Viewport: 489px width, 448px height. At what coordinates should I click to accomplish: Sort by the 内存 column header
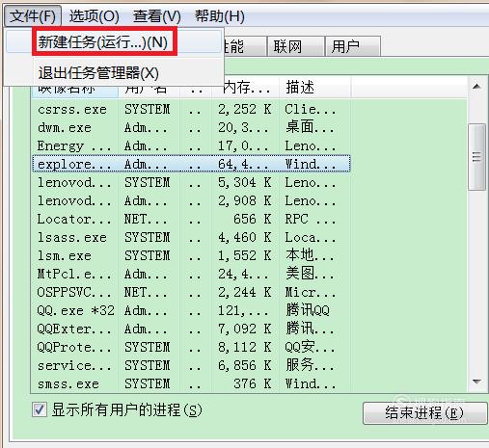pos(246,88)
